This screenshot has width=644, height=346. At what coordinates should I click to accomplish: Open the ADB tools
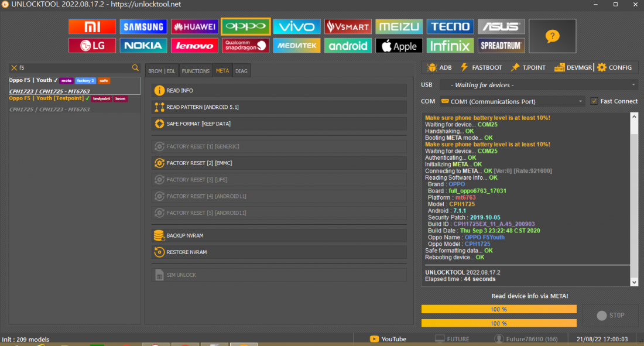[440, 67]
